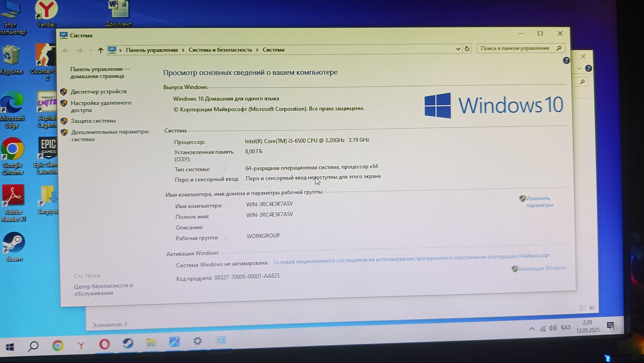The width and height of the screenshot is (644, 363).
Task: Open Диспетчер устройств link
Action: coord(99,92)
